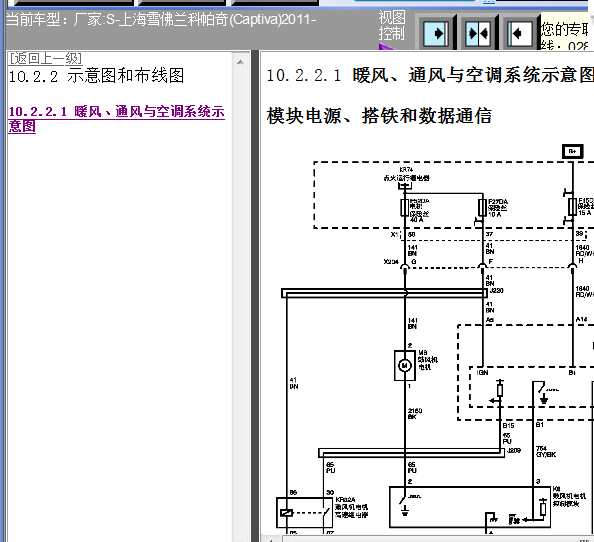Click the F27DA 10 A fuse symbol

click(x=482, y=208)
